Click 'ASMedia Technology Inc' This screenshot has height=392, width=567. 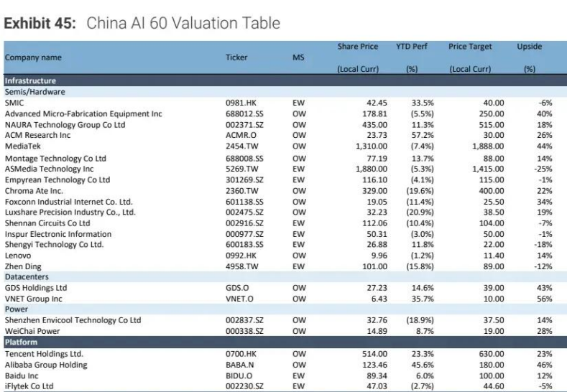click(x=49, y=169)
